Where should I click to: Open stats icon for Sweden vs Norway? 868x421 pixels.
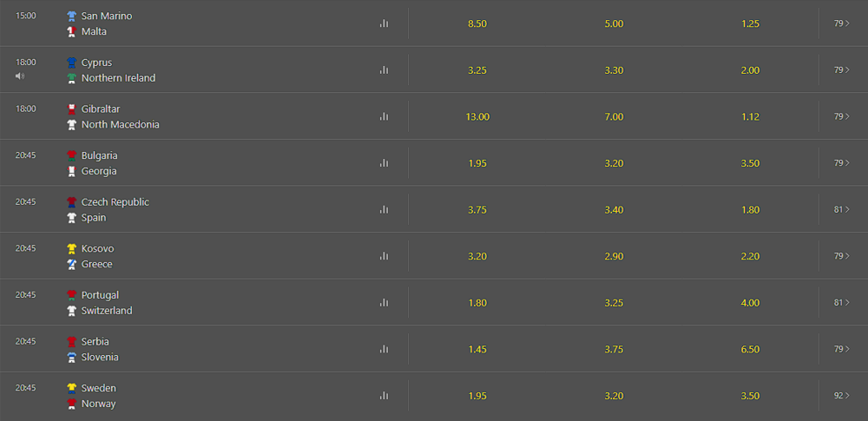click(x=384, y=396)
